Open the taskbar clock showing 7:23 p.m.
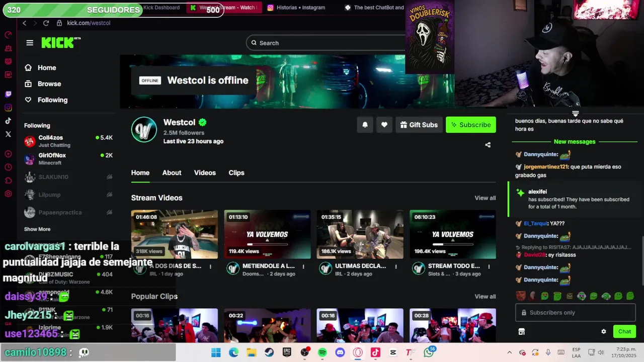 click(x=624, y=352)
